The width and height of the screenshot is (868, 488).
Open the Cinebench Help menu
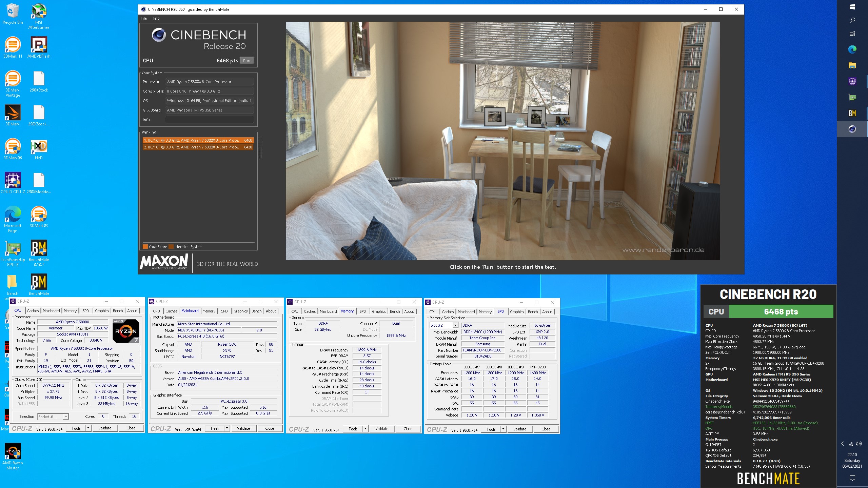tap(156, 18)
